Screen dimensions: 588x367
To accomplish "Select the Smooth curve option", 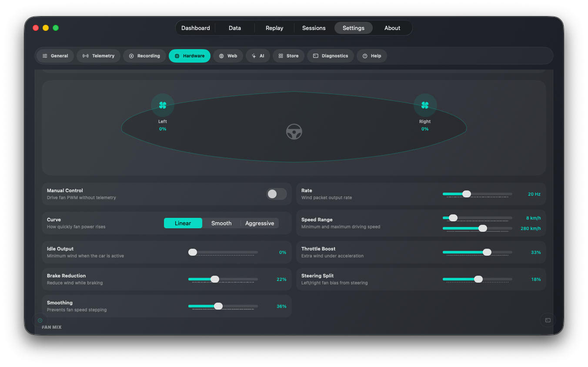I will (221, 223).
